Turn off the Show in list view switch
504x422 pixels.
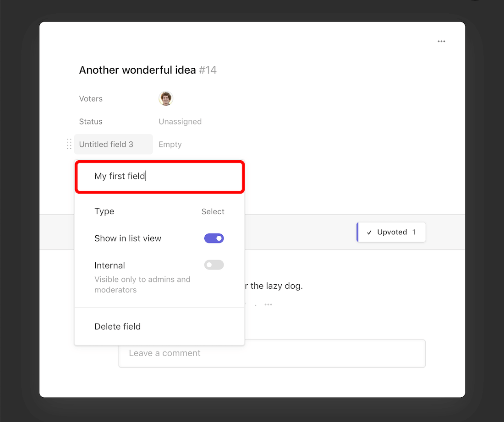pos(214,238)
